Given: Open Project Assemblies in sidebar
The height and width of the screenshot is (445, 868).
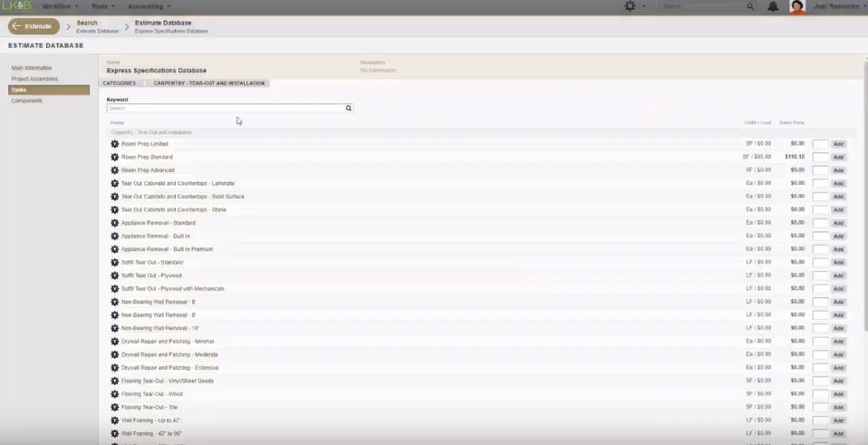Looking at the screenshot, I should pos(34,79).
